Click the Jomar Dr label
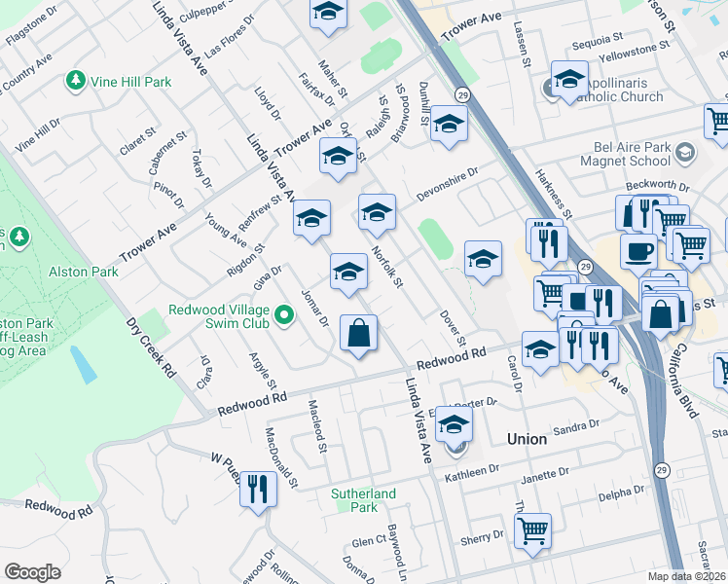 click(x=314, y=309)
